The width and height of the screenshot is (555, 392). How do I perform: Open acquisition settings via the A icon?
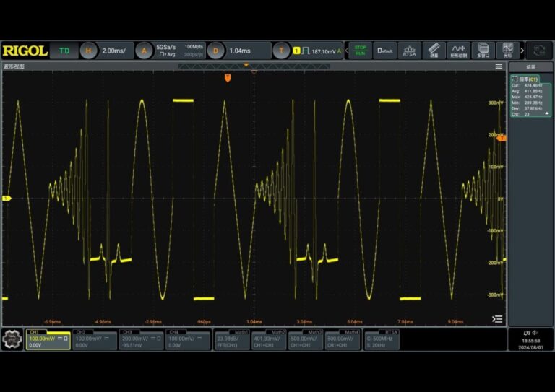click(x=144, y=51)
